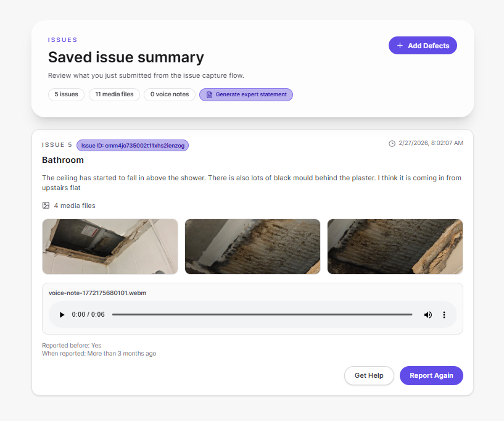Click the Get Help link

click(369, 375)
